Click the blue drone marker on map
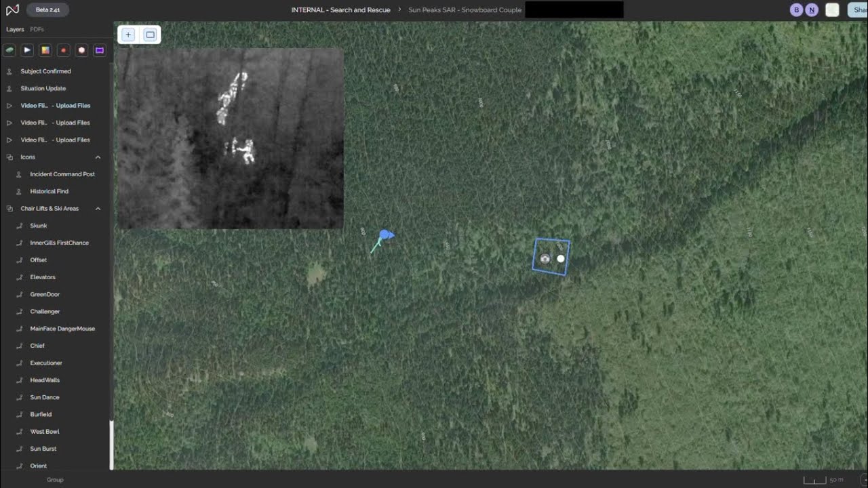The height and width of the screenshot is (488, 868). [386, 235]
